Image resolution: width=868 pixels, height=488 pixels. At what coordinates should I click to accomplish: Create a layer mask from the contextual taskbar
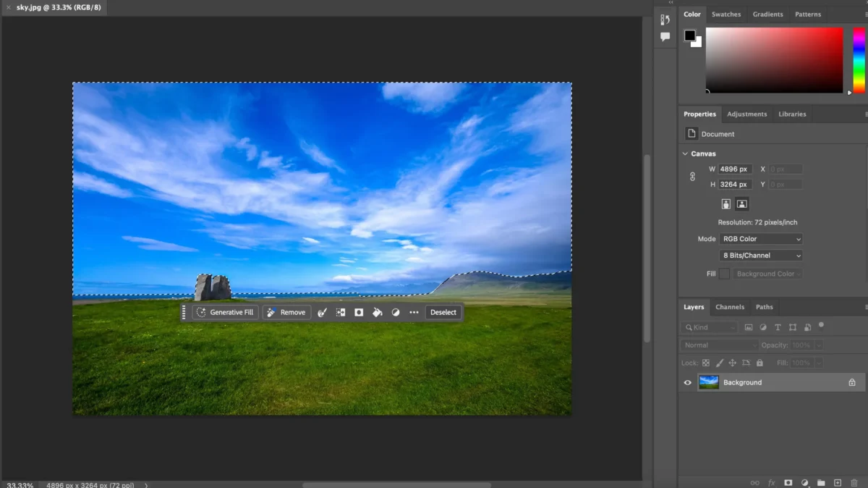[359, 312]
